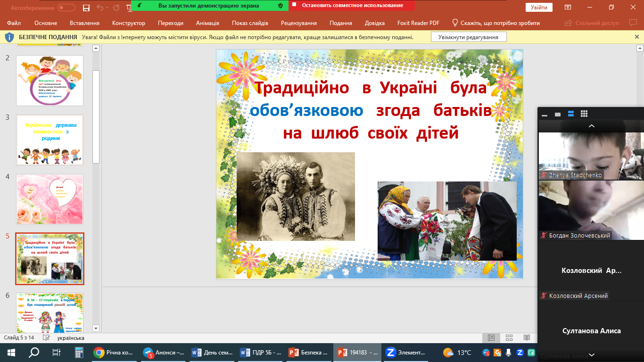This screenshot has width=644, height=362.
Task: Select slide 3 thumbnail about Українська держава
Action: [x=50, y=140]
